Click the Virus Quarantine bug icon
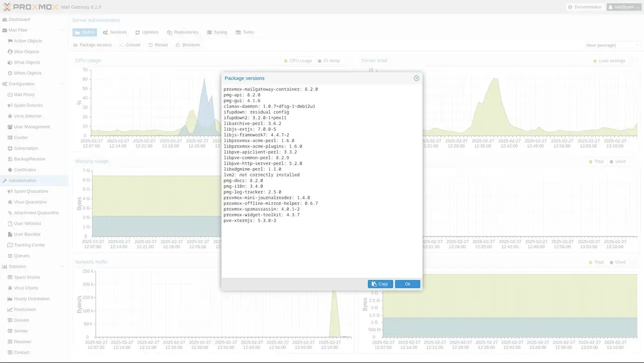The width and height of the screenshot is (644, 363). (x=10, y=202)
